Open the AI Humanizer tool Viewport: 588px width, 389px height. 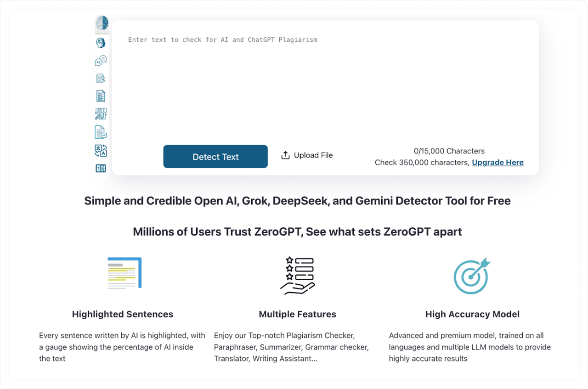point(101,42)
